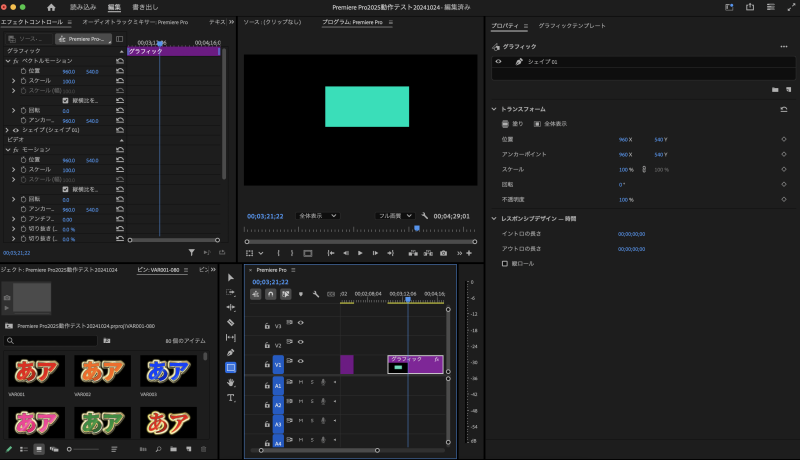800x460 pixels.
Task: Switch to 書き出し workspace tab
Action: [145, 7]
